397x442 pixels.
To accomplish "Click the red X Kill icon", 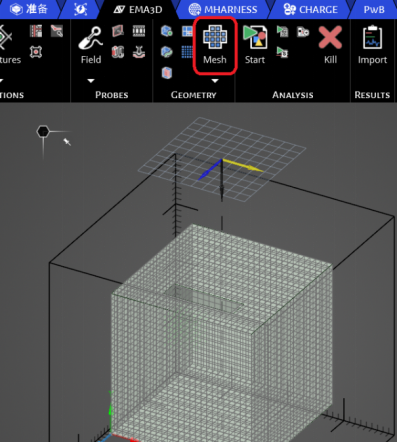I will [330, 45].
